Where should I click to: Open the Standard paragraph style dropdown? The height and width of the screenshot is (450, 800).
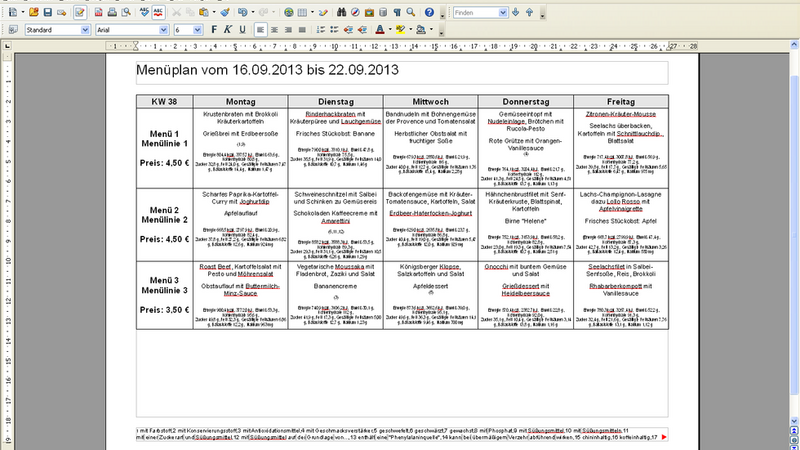pyautogui.click(x=85, y=30)
